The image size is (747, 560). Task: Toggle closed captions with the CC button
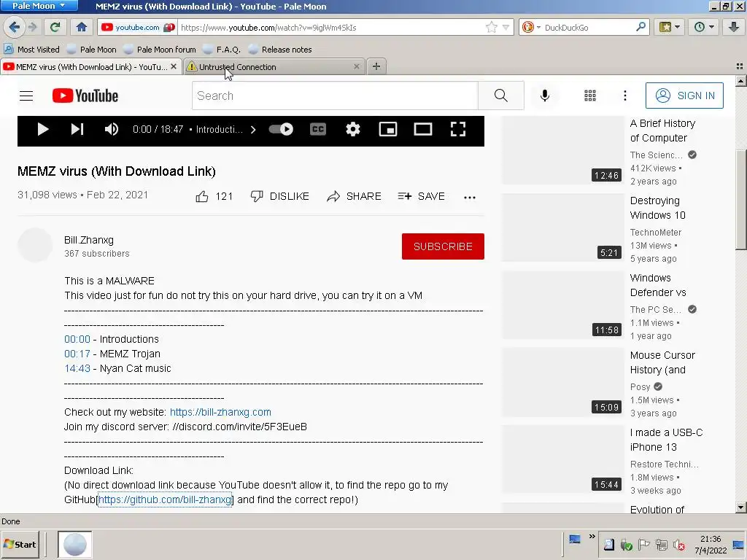(318, 129)
